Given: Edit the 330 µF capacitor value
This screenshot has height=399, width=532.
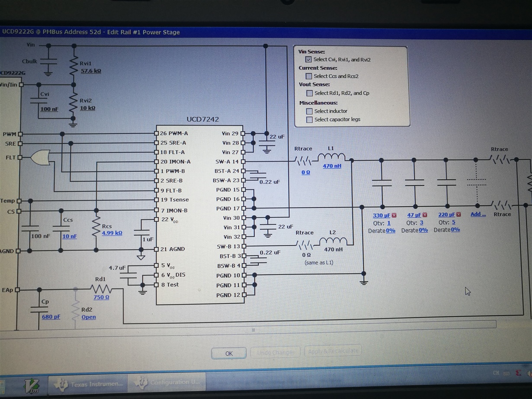Looking at the screenshot, I should [381, 216].
